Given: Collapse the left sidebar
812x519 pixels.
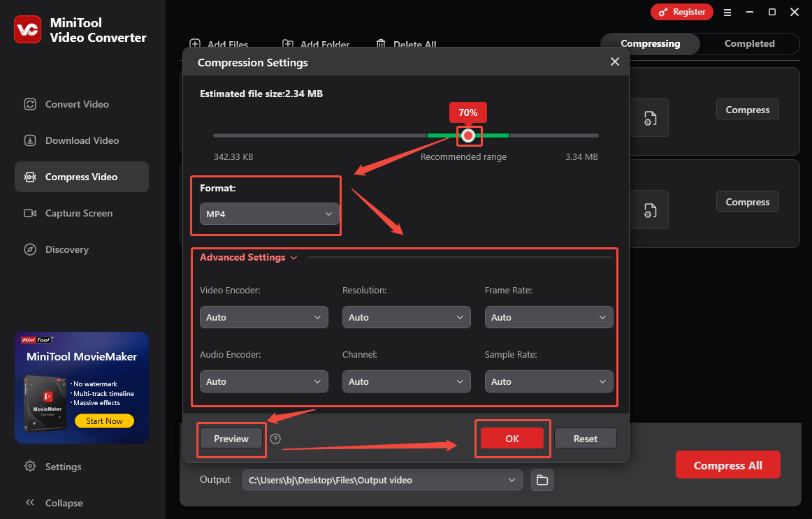Looking at the screenshot, I should pyautogui.click(x=30, y=502).
